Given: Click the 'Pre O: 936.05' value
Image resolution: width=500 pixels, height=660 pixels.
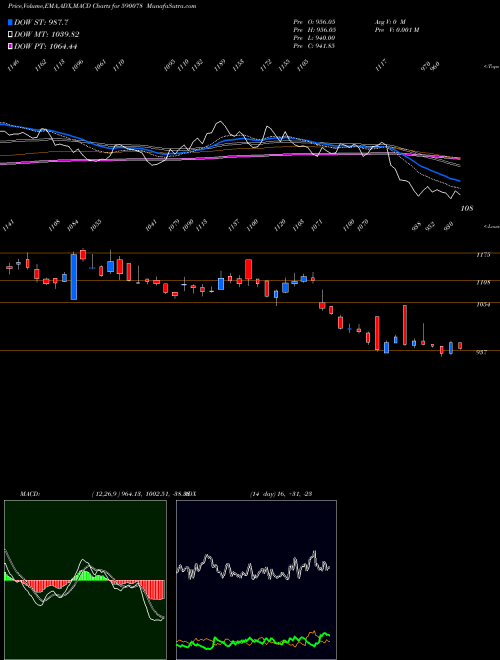Looking at the screenshot, I should point(314,21).
